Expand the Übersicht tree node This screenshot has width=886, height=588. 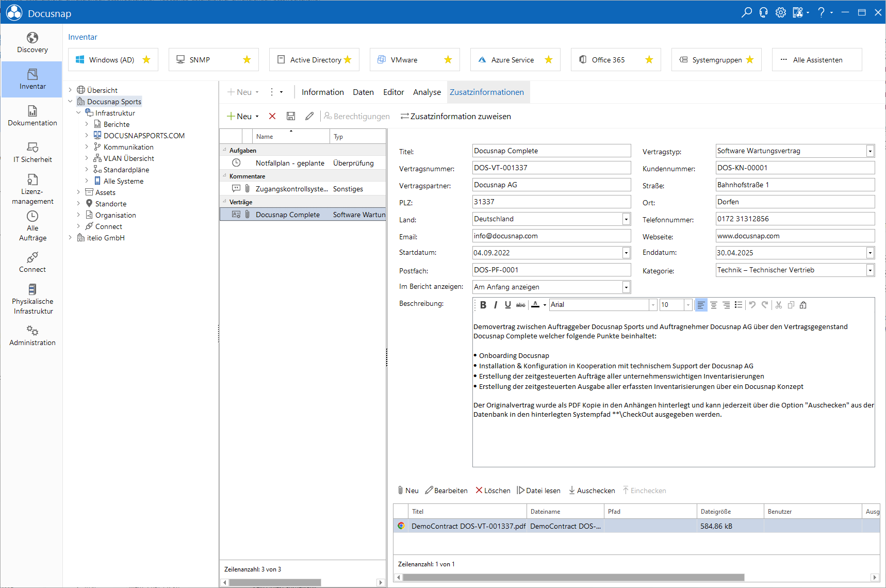[71, 90]
